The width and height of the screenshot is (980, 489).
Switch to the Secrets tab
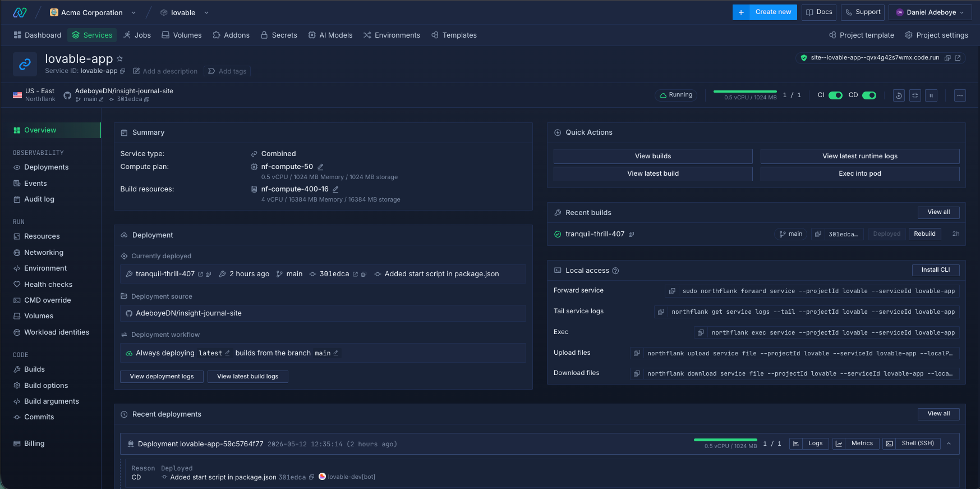[x=279, y=35]
